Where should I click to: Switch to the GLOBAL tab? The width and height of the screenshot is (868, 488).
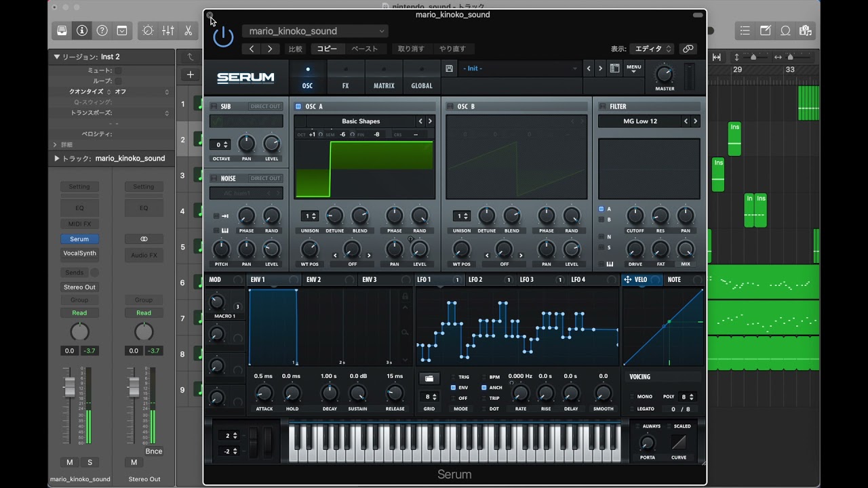coord(422,77)
